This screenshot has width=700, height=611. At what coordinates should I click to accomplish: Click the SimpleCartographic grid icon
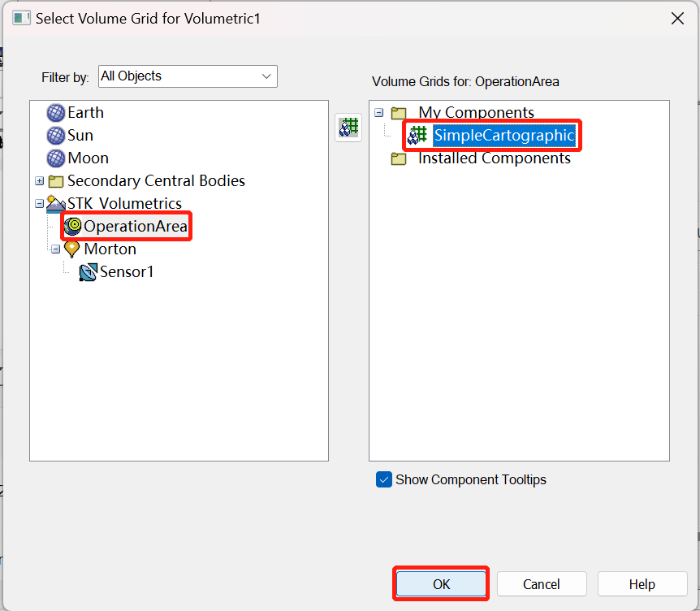417,136
